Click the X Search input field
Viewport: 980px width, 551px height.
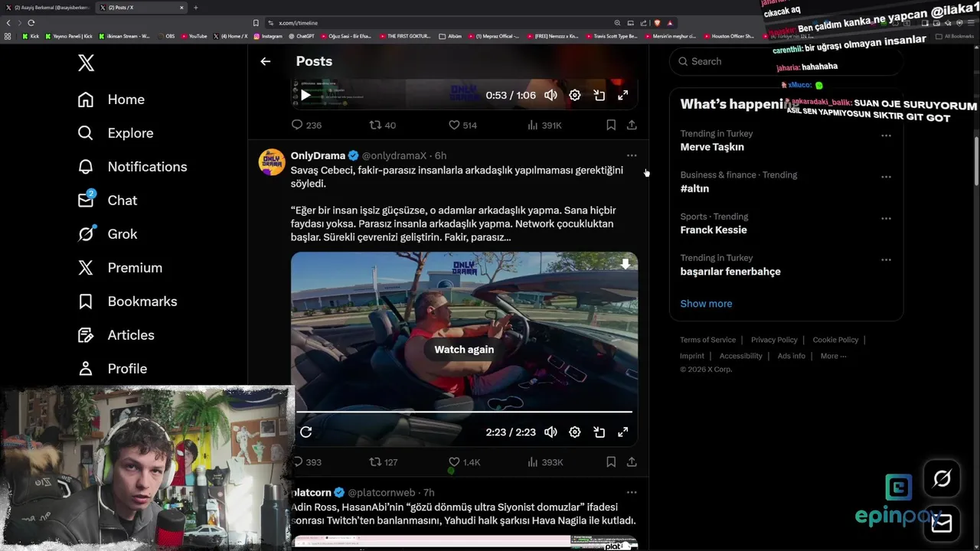(x=786, y=61)
